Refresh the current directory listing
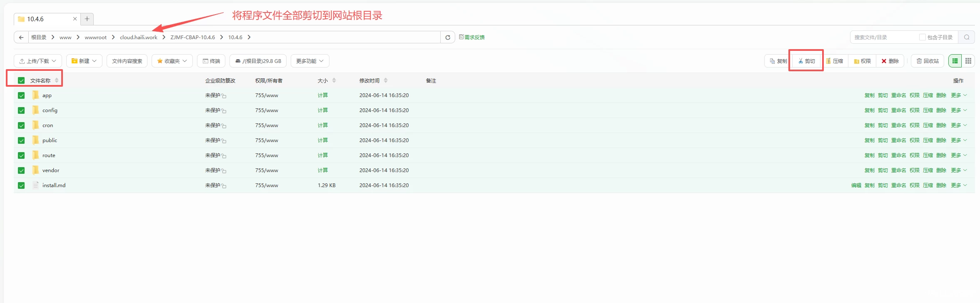 pyautogui.click(x=448, y=38)
